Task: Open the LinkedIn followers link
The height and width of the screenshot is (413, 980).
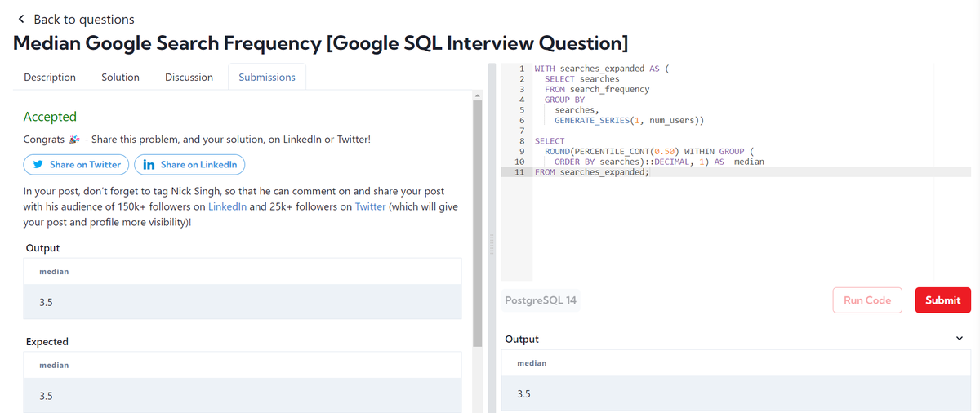Action: tap(227, 206)
